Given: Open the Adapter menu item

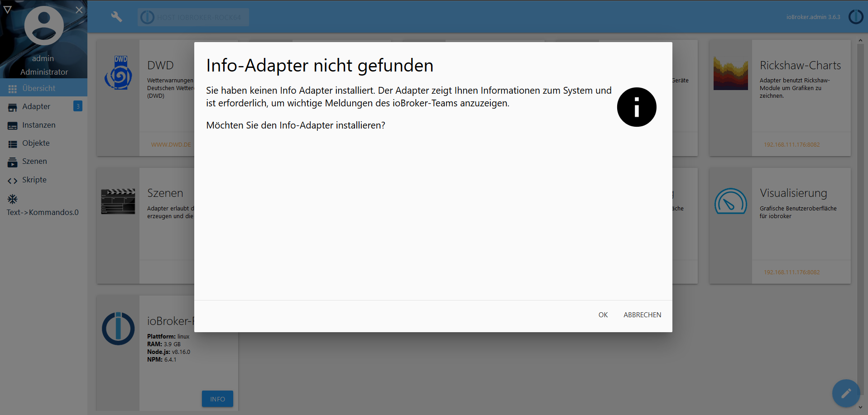Looking at the screenshot, I should [x=43, y=107].
